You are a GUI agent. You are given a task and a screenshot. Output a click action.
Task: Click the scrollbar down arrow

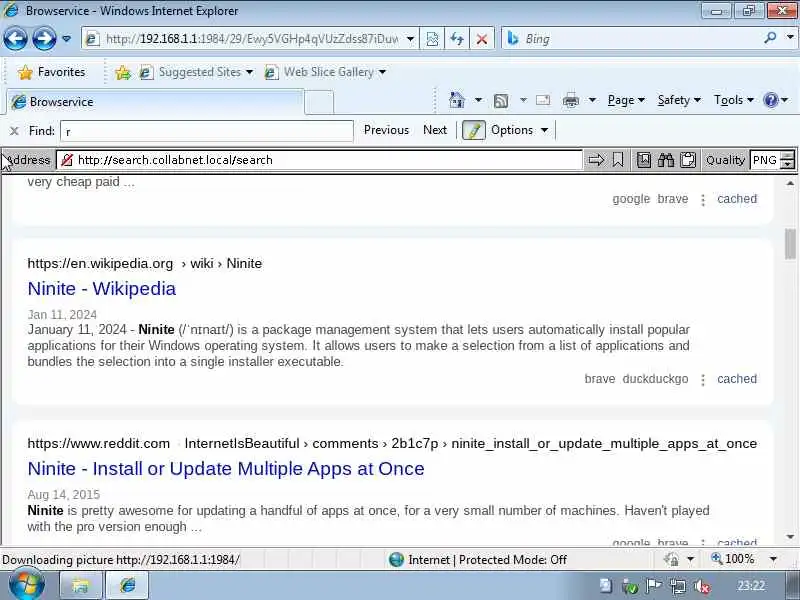[790, 537]
